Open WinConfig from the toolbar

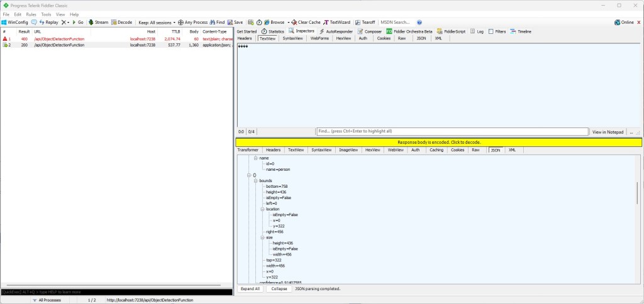click(x=14, y=22)
